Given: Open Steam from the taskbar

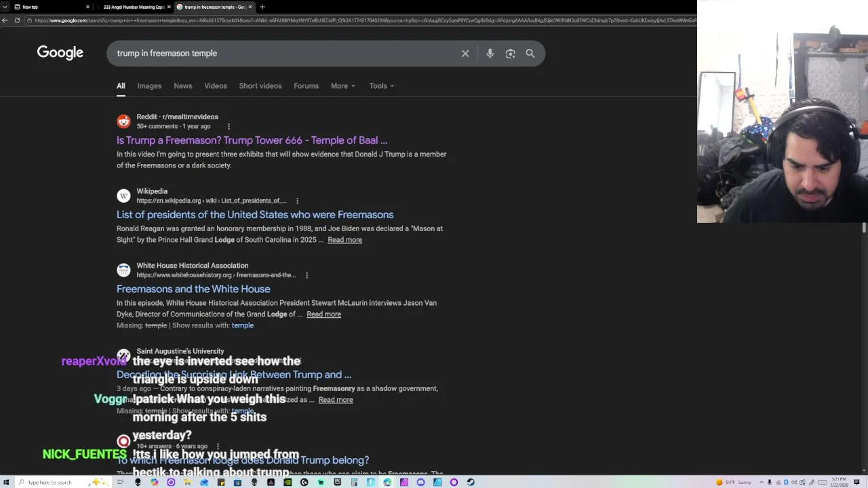Looking at the screenshot, I should pyautogui.click(x=470, y=482).
